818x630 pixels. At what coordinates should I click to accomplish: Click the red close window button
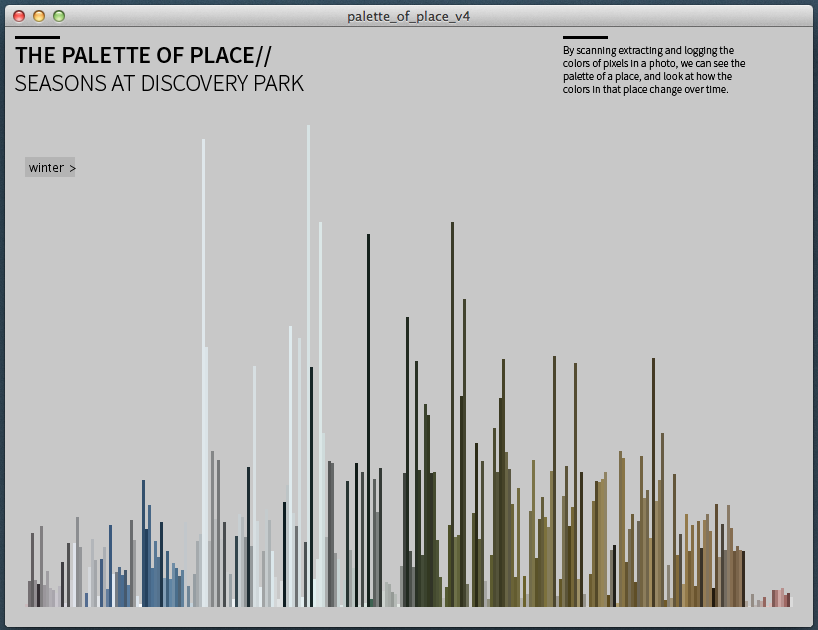(19, 16)
